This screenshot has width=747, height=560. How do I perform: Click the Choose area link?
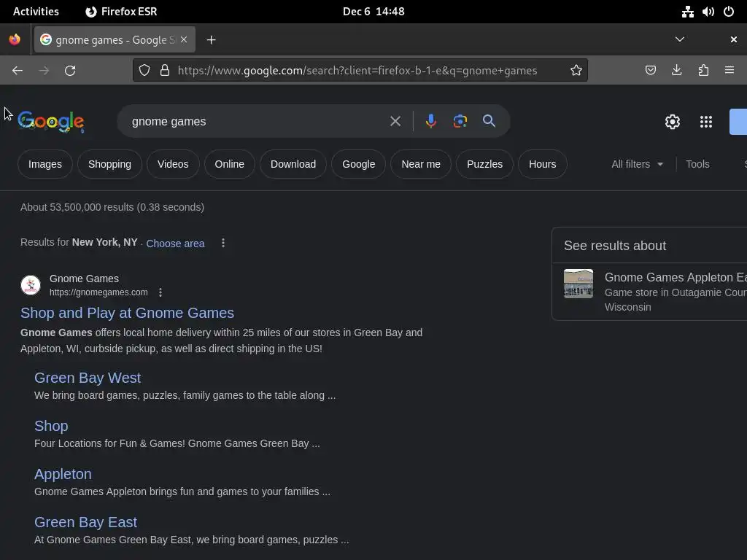coord(175,244)
